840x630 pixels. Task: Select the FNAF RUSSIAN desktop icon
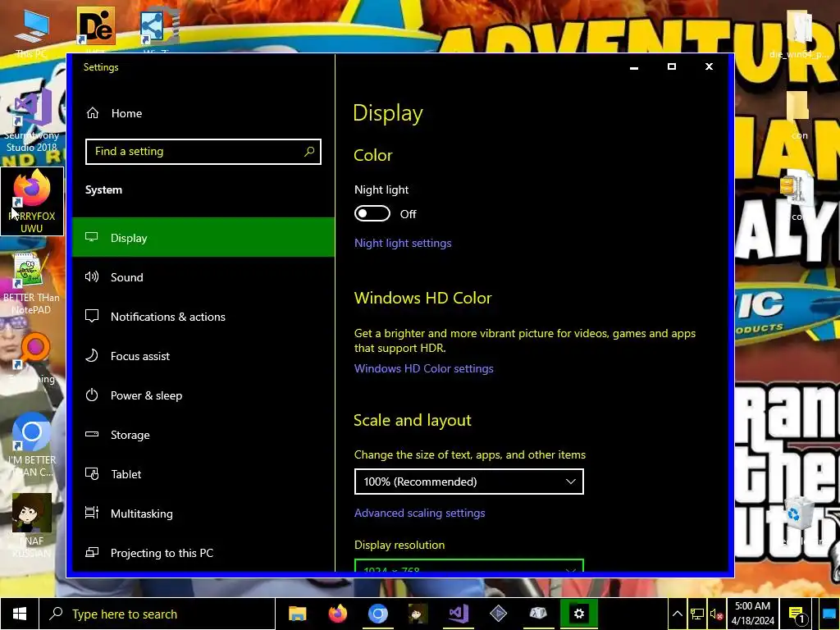point(32,525)
